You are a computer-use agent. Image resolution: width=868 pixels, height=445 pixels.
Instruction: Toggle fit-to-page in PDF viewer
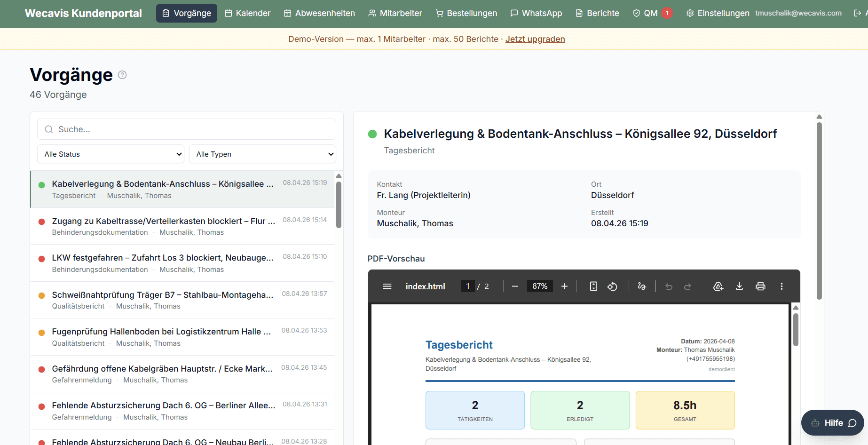[x=593, y=286]
